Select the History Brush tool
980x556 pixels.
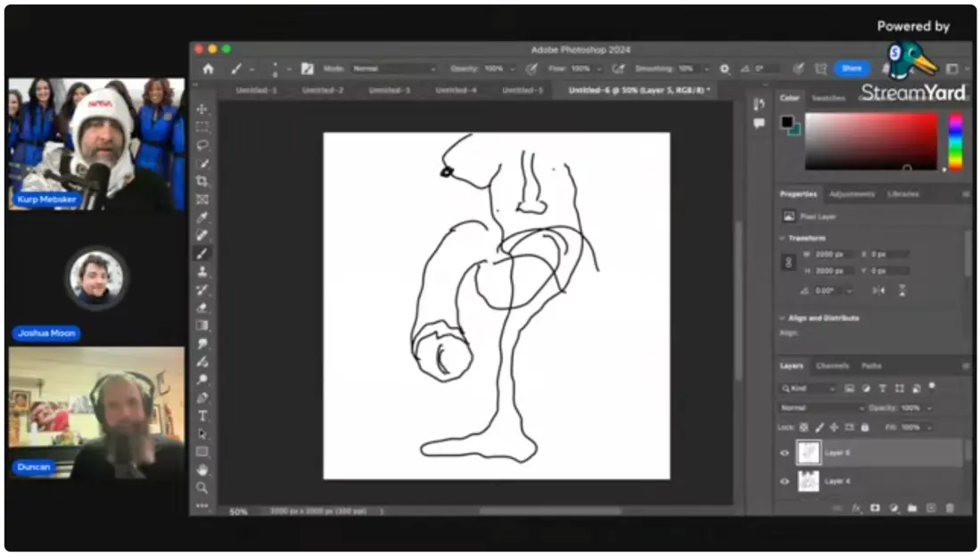pos(202,290)
